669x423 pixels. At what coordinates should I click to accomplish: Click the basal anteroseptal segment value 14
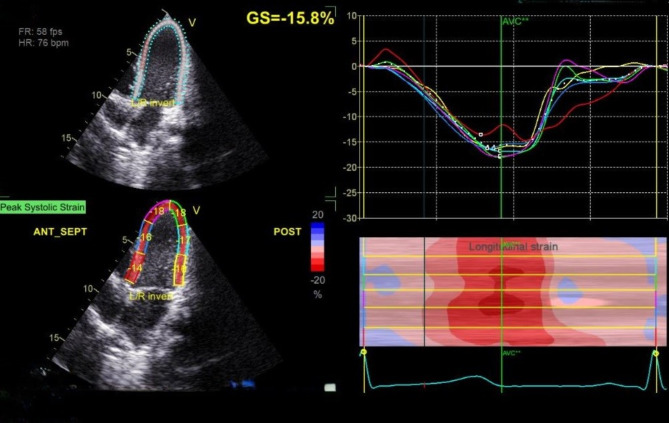(x=137, y=268)
